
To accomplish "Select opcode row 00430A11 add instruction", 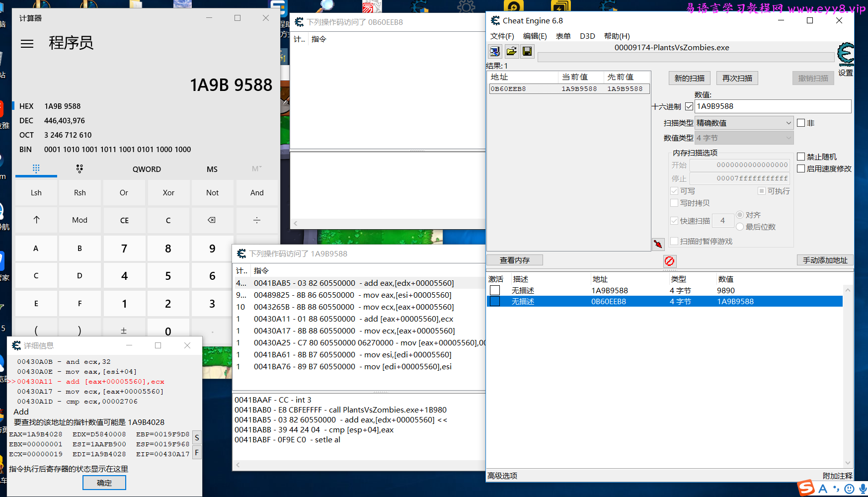I will [359, 319].
